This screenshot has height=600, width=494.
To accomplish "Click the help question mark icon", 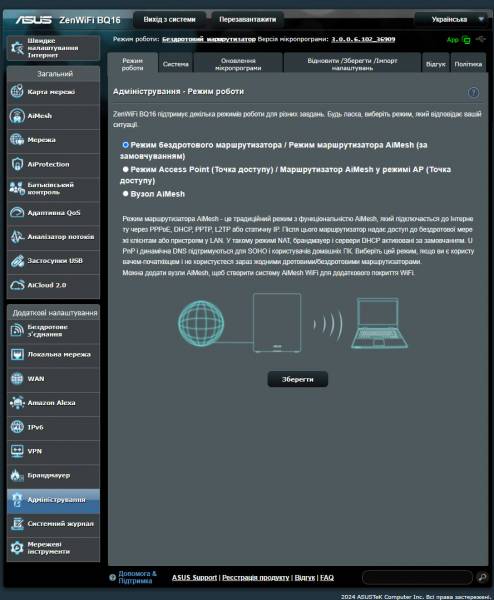I will (x=473, y=92).
